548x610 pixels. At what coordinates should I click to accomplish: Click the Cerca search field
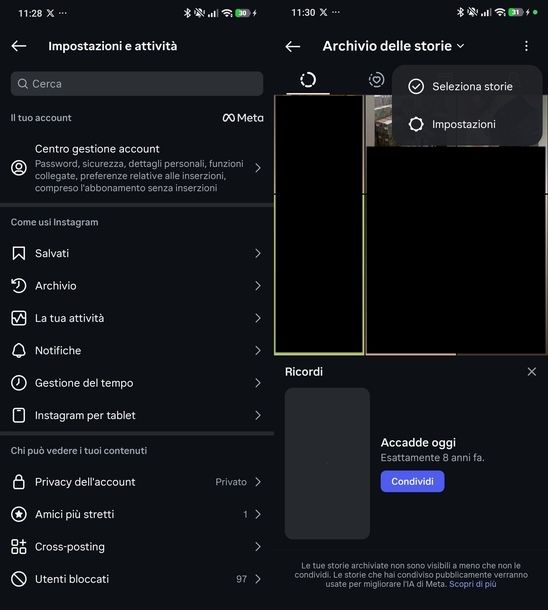[137, 84]
